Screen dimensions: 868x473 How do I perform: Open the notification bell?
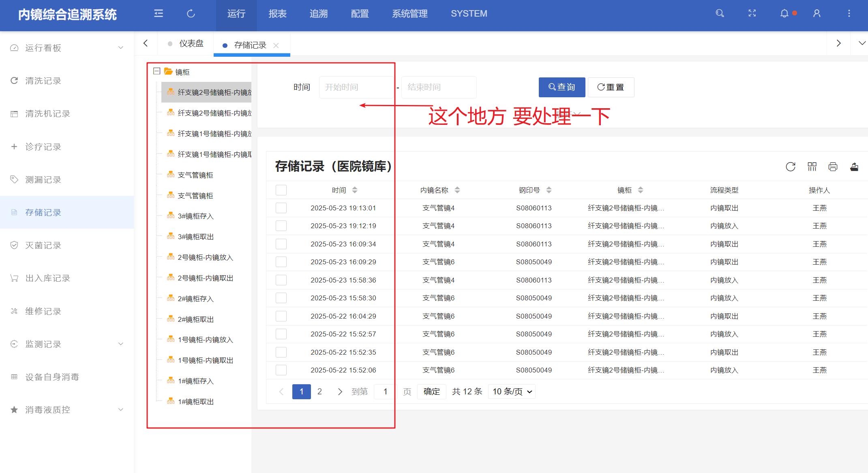pos(784,13)
